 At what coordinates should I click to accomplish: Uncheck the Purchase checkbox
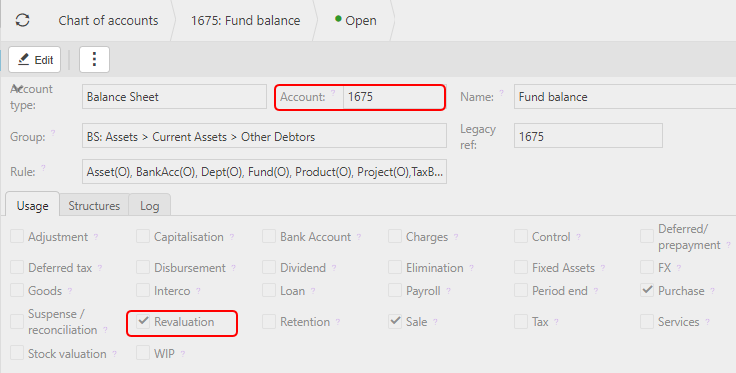pyautogui.click(x=647, y=290)
